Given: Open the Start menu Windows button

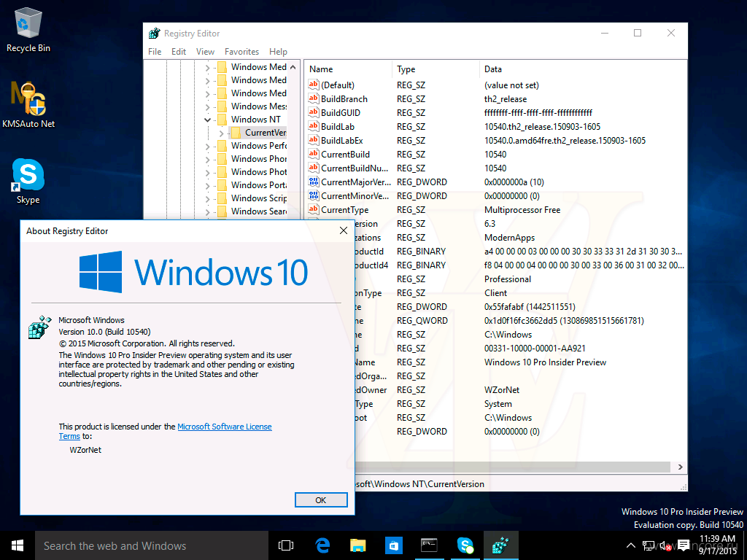Looking at the screenshot, I should click(18, 545).
